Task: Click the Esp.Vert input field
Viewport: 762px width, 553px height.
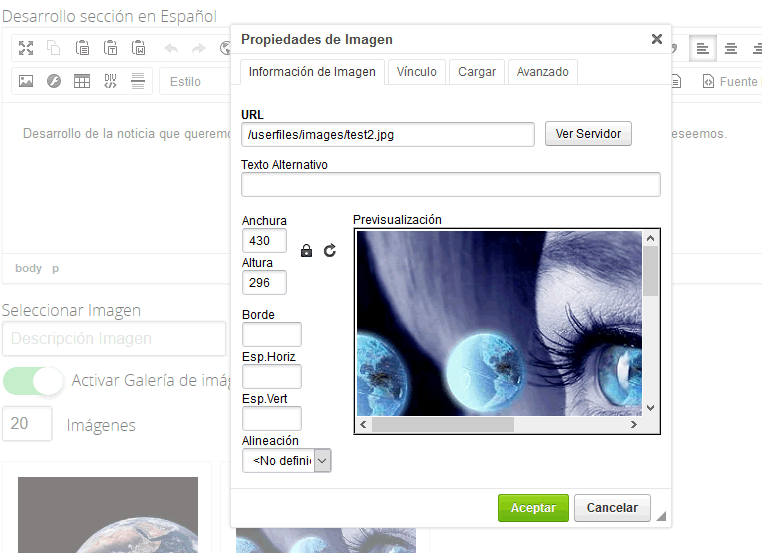Action: [272, 418]
